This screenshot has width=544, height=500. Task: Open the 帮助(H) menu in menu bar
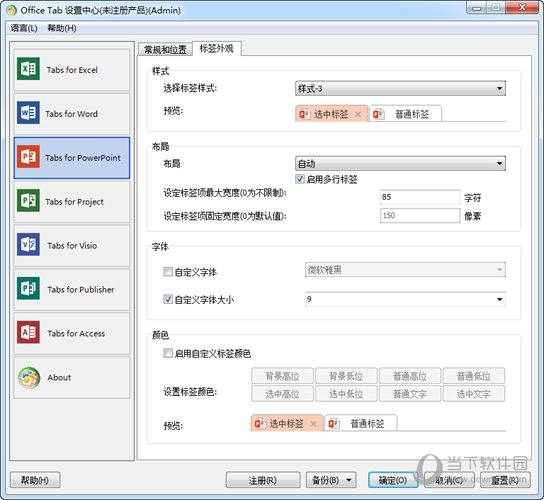click(62, 28)
